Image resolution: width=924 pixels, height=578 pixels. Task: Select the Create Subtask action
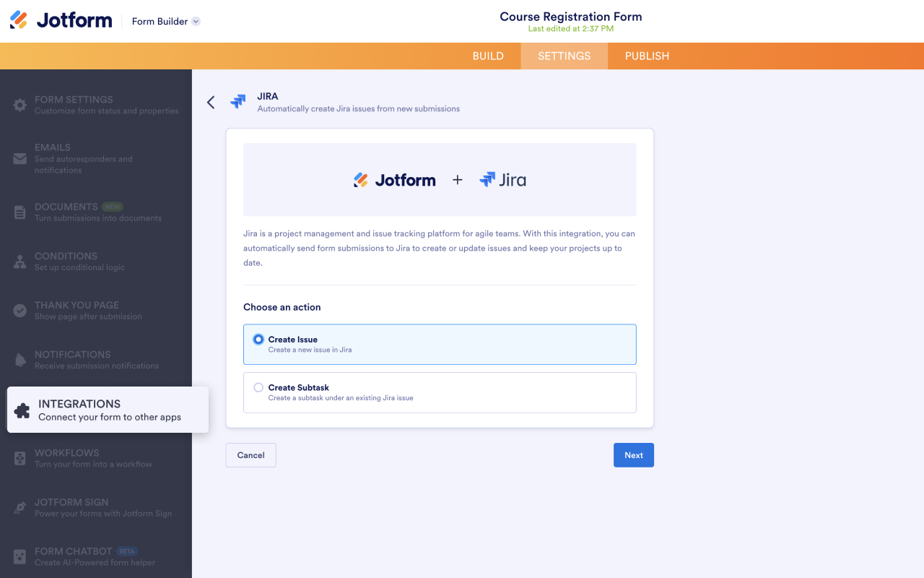point(440,392)
